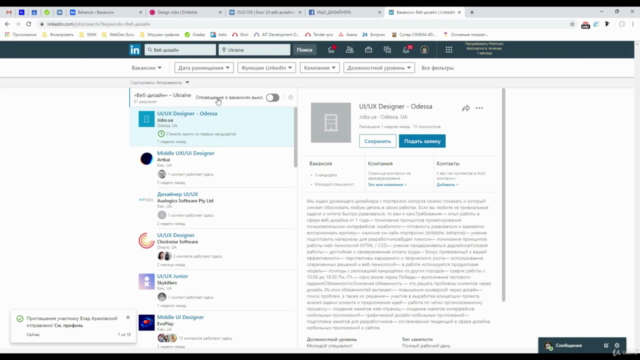
Task: Click the Подать заявку button
Action: point(422,141)
